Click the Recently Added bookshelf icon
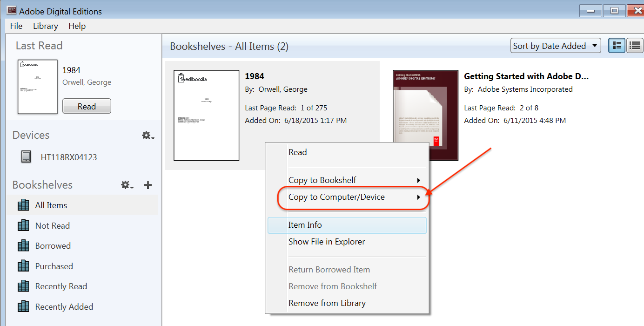644x326 pixels. 23,307
